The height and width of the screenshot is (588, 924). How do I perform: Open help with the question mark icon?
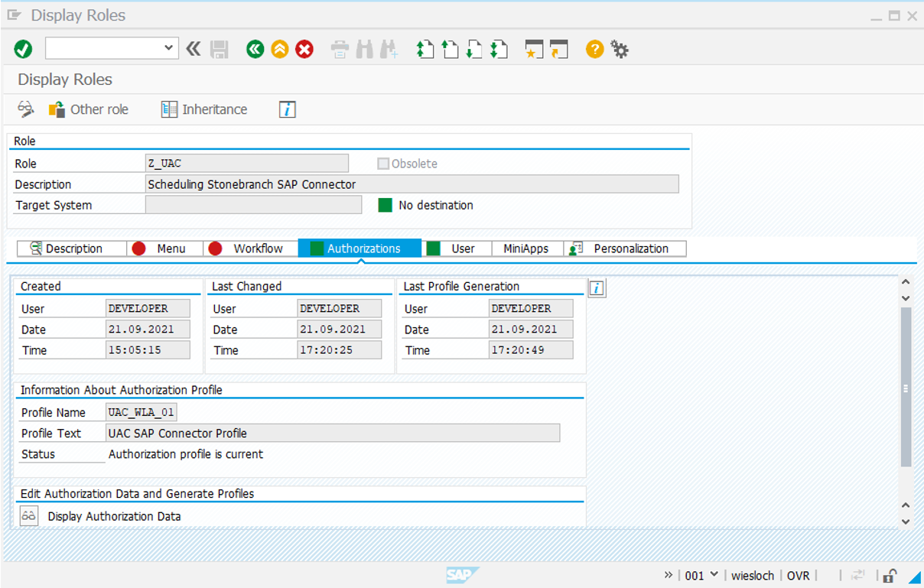[x=594, y=50]
